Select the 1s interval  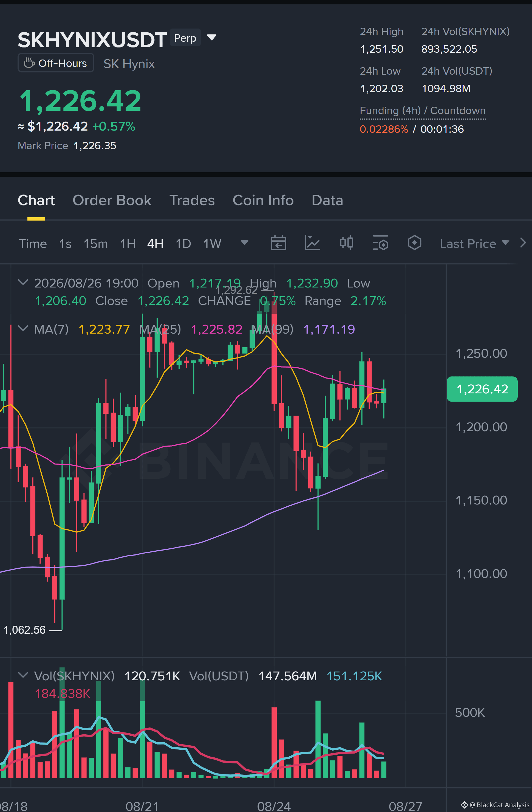tap(65, 244)
